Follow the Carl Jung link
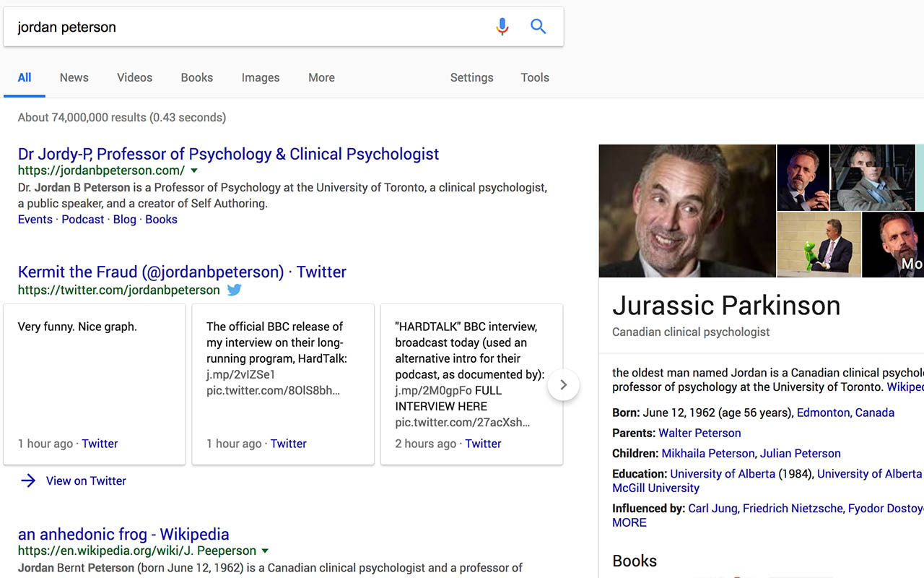This screenshot has height=578, width=924. click(x=712, y=508)
